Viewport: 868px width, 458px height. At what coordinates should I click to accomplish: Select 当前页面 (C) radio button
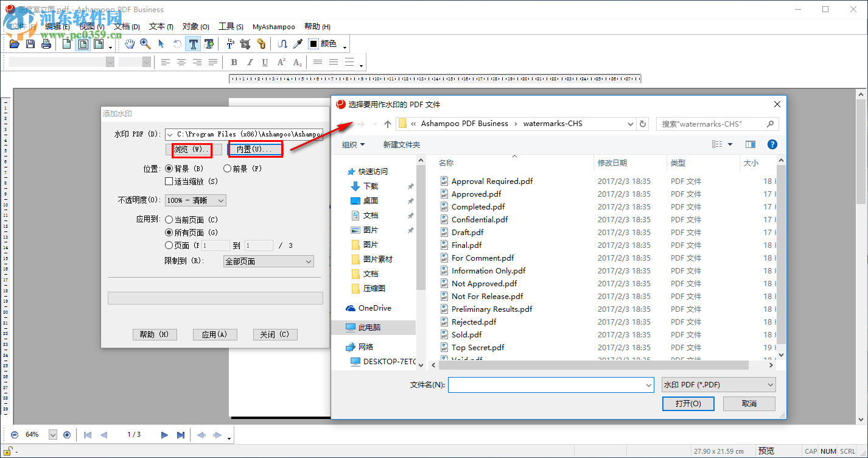[x=169, y=220]
